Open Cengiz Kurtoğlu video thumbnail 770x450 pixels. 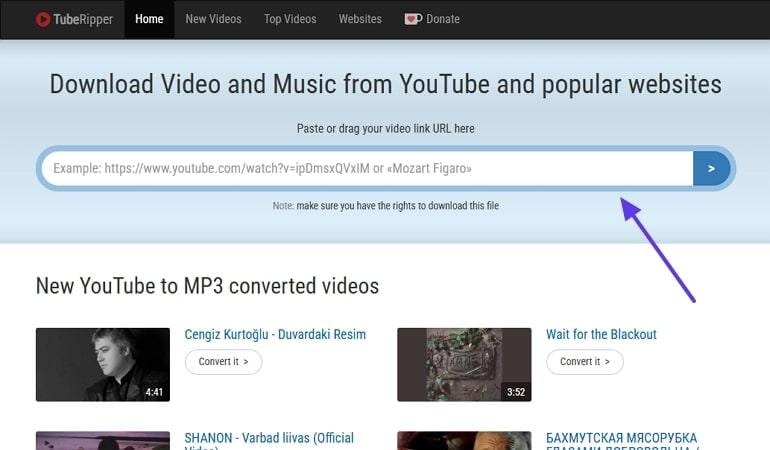tap(103, 365)
